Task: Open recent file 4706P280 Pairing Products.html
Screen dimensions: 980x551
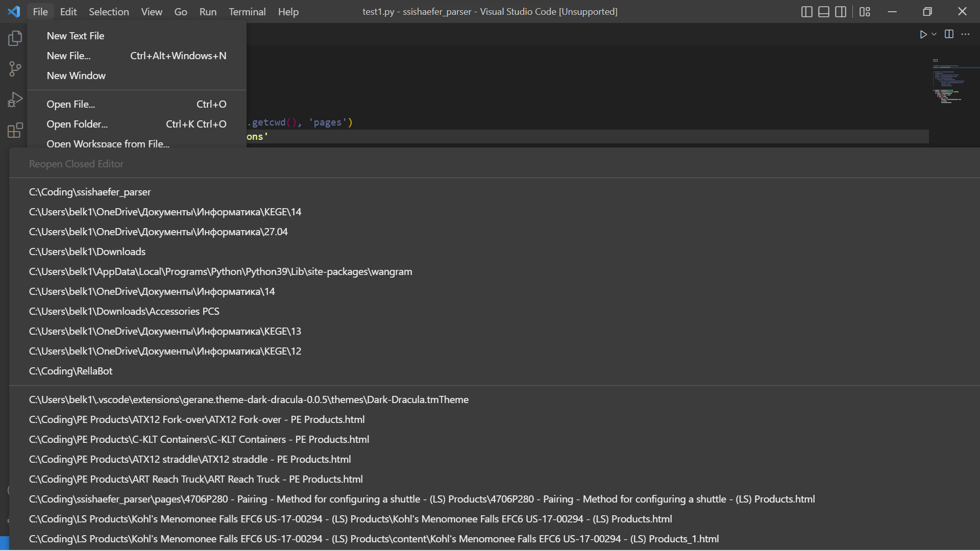Action: coord(494,499)
